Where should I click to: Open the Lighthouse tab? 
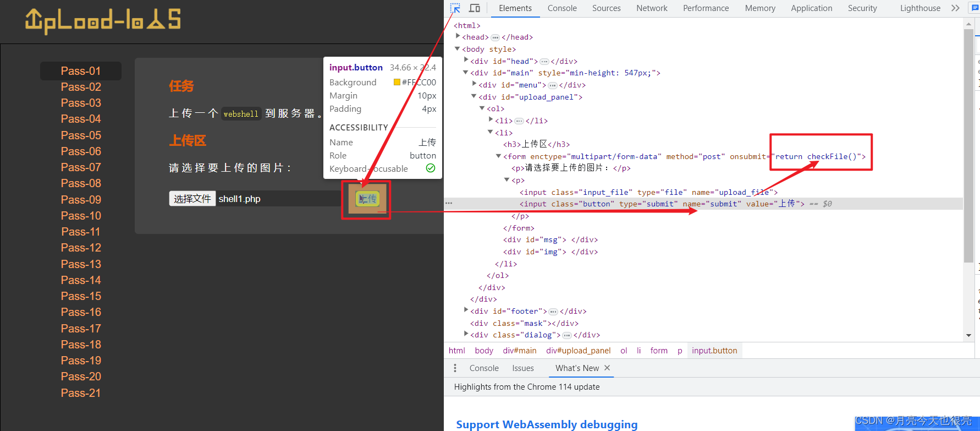coord(920,8)
